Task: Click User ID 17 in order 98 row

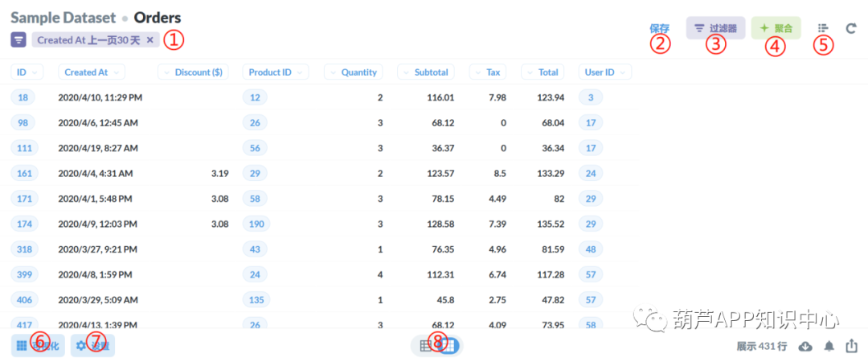Action: coord(591,122)
